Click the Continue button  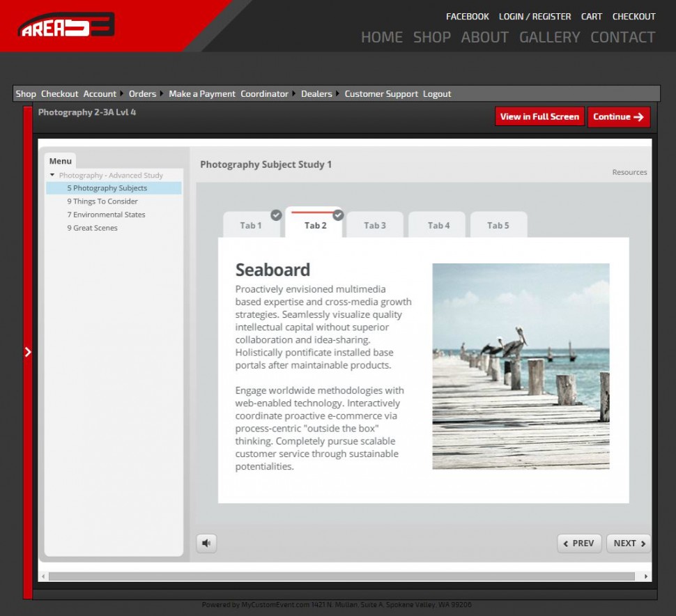point(619,116)
